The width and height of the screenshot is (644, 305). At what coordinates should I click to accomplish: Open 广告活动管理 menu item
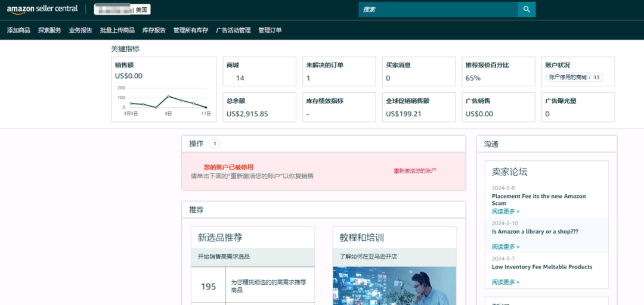point(233,30)
